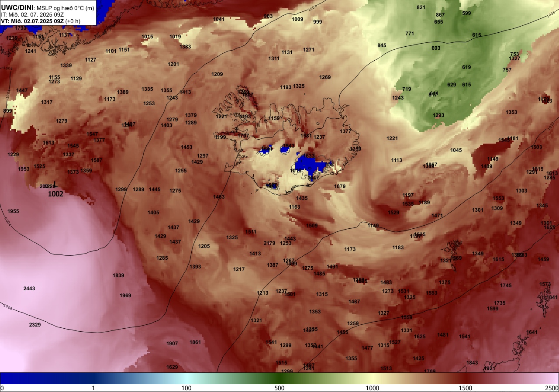Click the height value 1529
Image resolution: width=559 pixels, height=392 pixels.
point(393,213)
